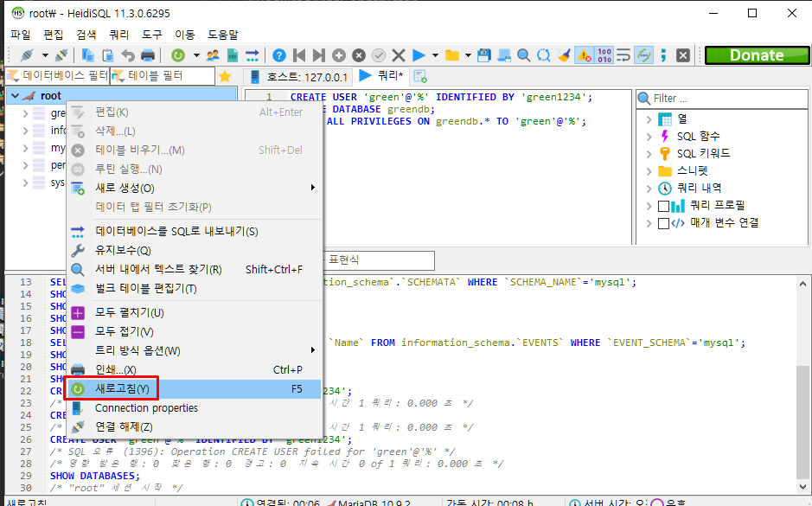
Task: Click the green Donate button
Action: tap(757, 54)
